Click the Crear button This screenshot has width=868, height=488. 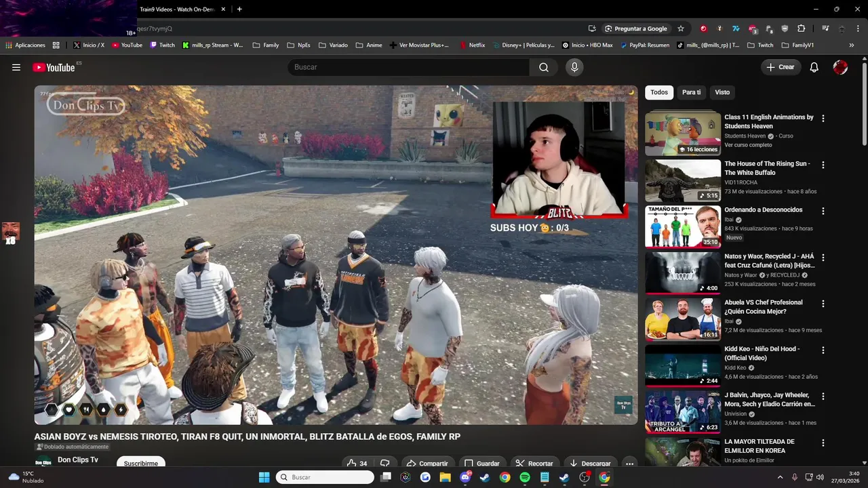click(781, 67)
